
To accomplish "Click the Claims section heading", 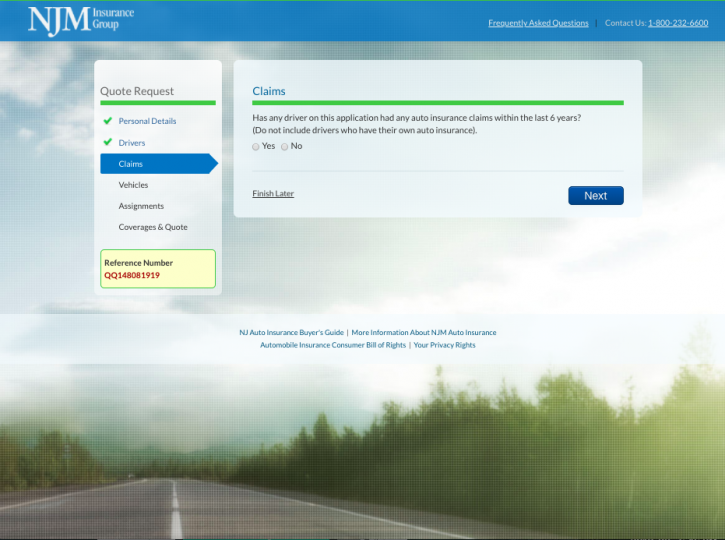I will [269, 91].
